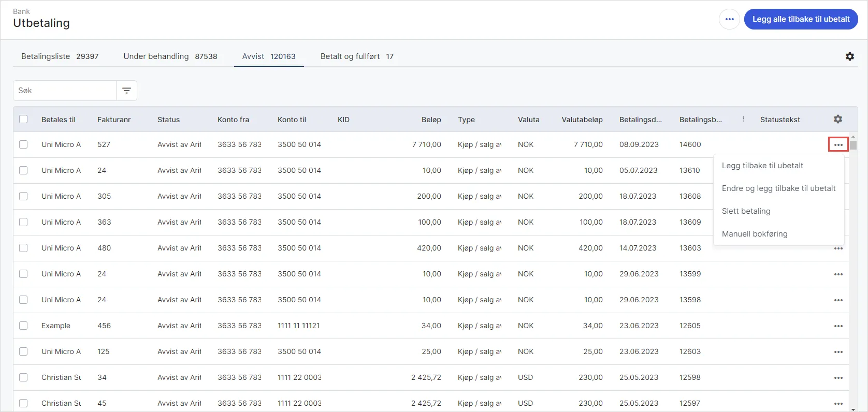Open row actions for invoice 527
Image resolution: width=868 pixels, height=412 pixels.
pos(838,144)
